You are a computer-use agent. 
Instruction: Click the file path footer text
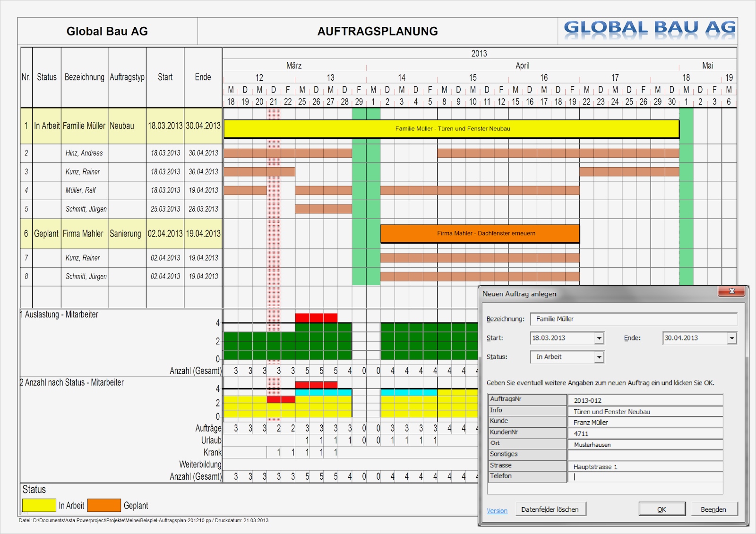[x=144, y=520]
